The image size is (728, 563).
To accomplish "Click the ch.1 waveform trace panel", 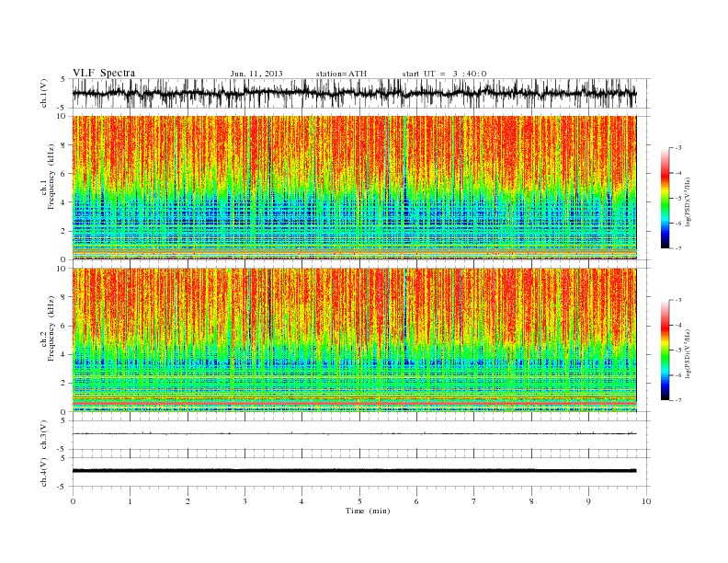I will click(361, 93).
